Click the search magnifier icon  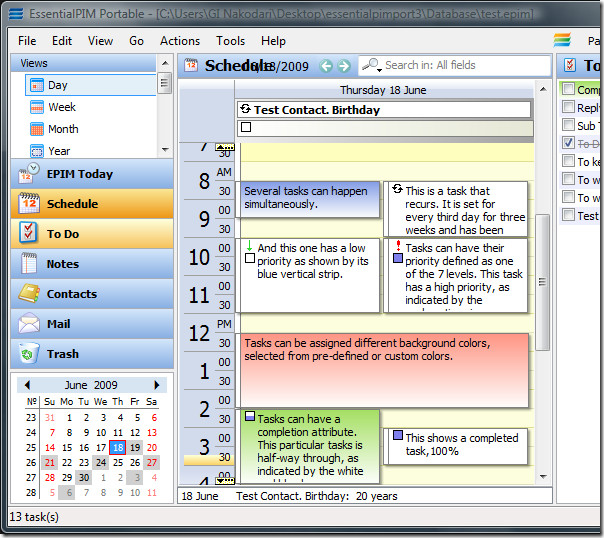click(370, 64)
